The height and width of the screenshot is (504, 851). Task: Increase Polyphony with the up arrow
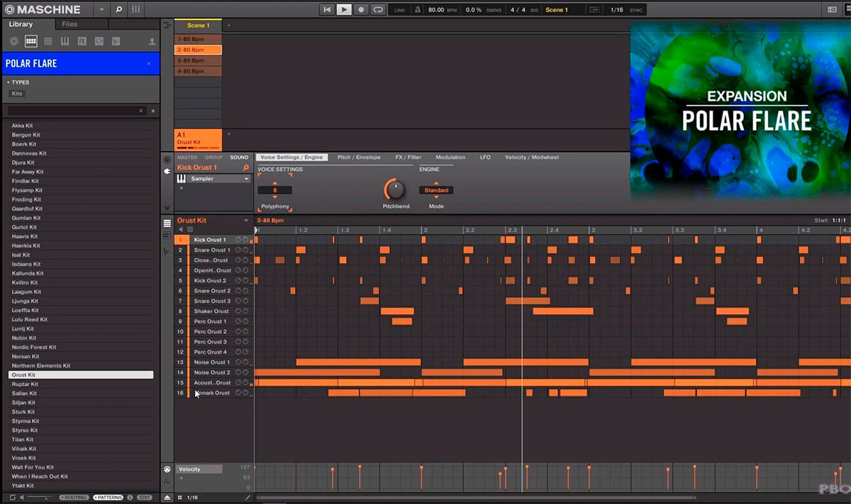pos(275,183)
